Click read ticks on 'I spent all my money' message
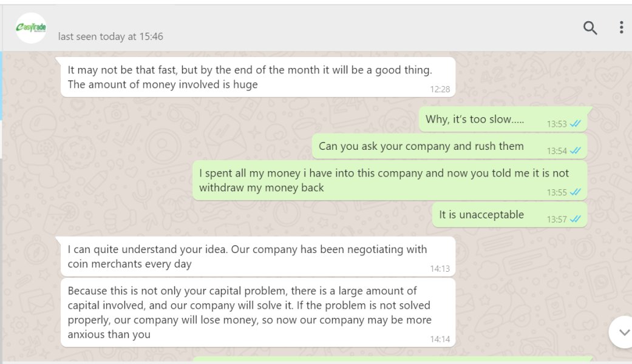 tap(575, 192)
